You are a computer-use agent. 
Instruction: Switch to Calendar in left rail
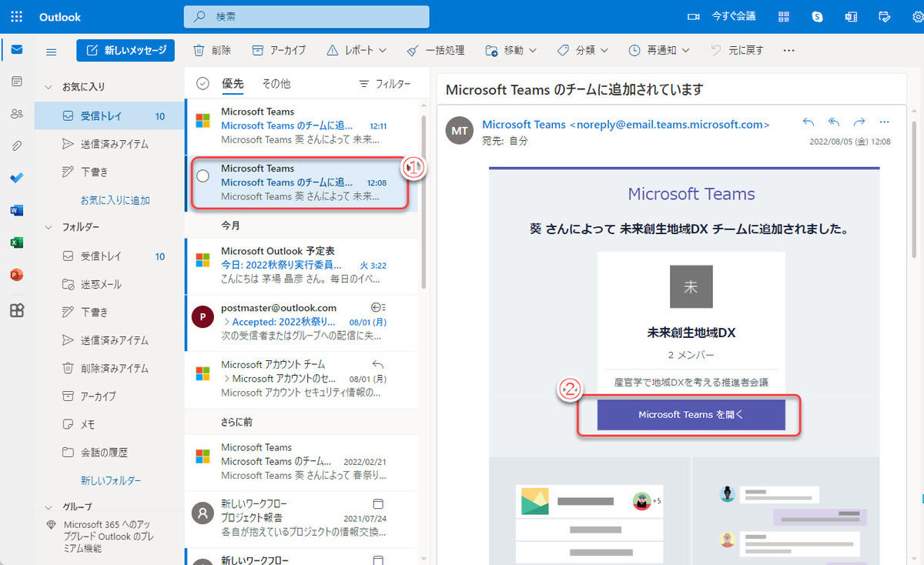[17, 81]
